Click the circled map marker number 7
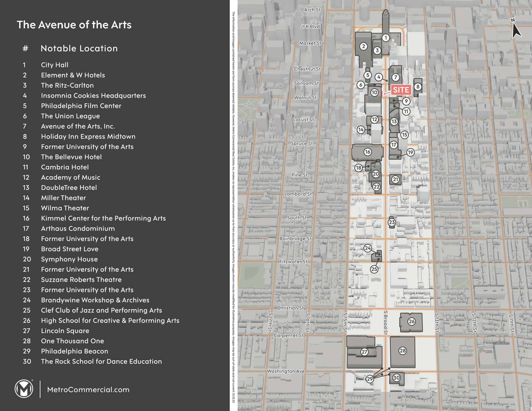The height and width of the screenshot is (411, 532). [396, 77]
